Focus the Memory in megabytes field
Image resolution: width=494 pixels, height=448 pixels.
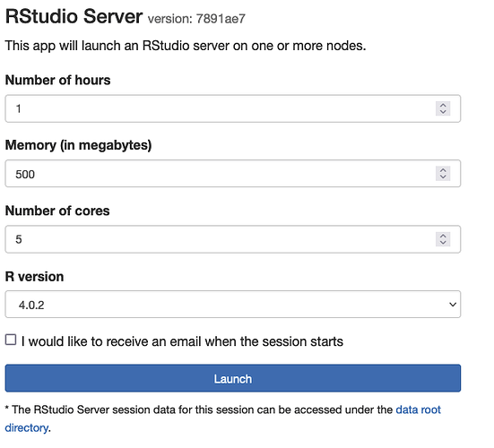coord(233,174)
